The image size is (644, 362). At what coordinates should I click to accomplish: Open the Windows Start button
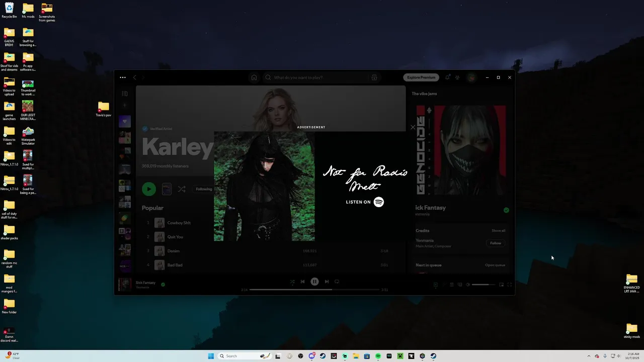point(211,356)
